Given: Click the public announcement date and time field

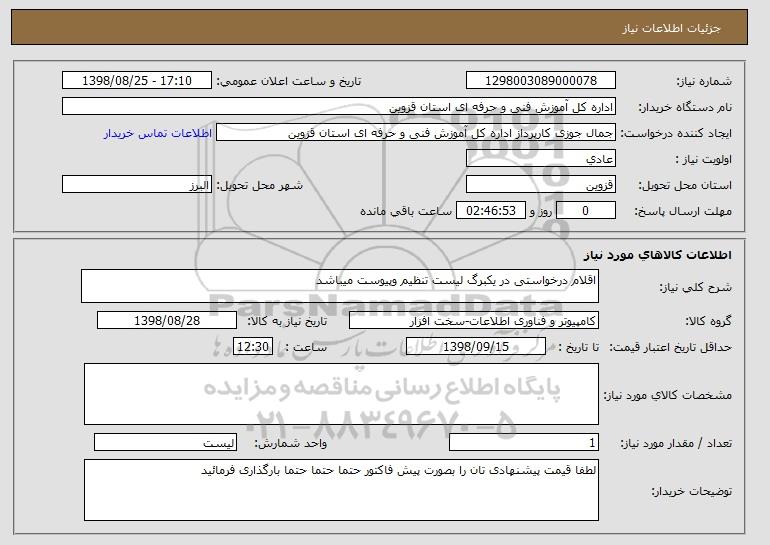Looking at the screenshot, I should pos(137,81).
